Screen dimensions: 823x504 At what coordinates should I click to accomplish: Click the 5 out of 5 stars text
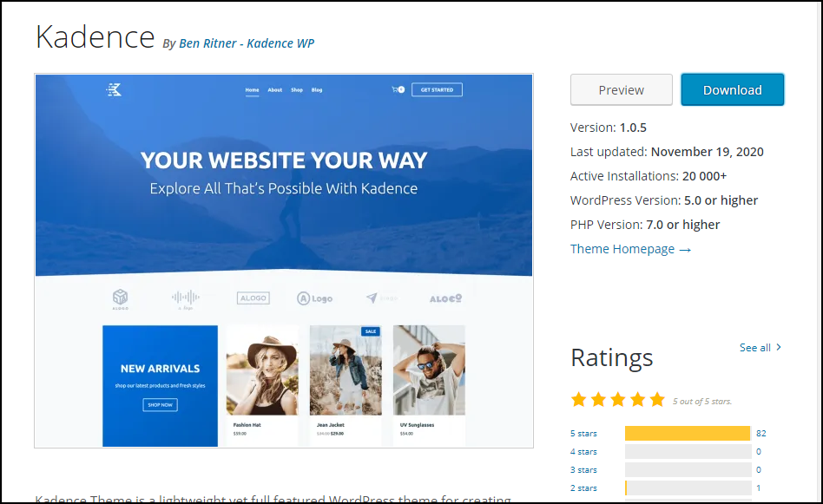tap(702, 402)
